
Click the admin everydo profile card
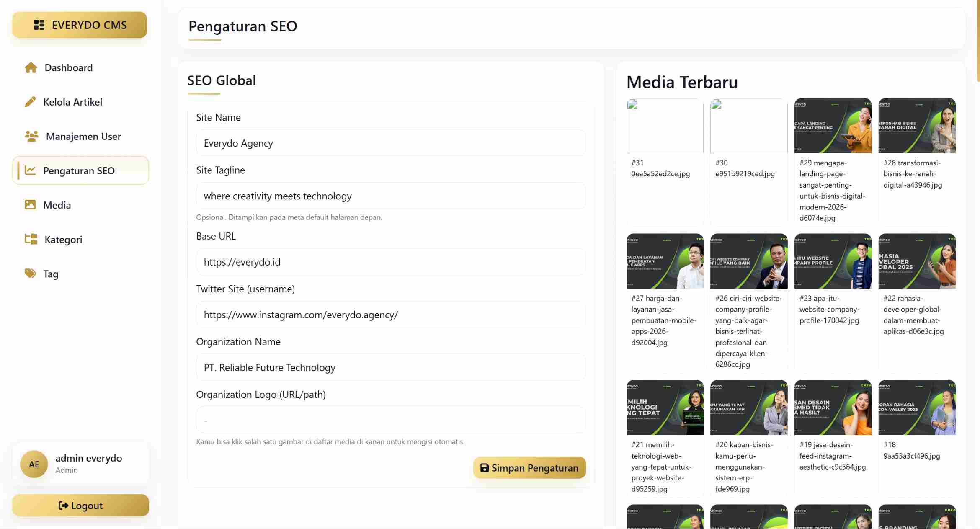(80, 464)
